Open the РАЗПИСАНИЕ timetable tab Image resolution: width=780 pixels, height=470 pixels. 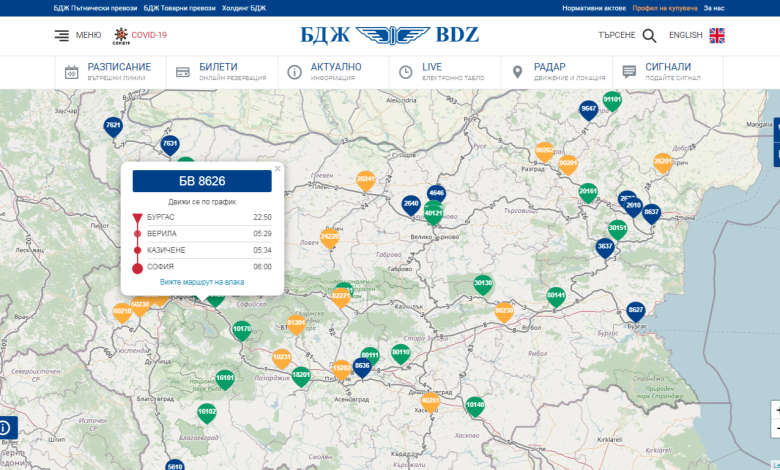[x=110, y=72]
